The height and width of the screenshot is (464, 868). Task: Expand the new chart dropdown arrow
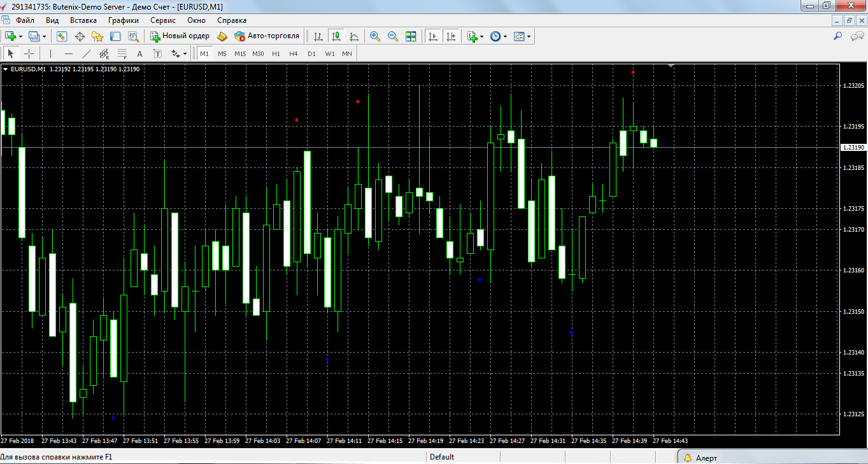pyautogui.click(x=21, y=36)
